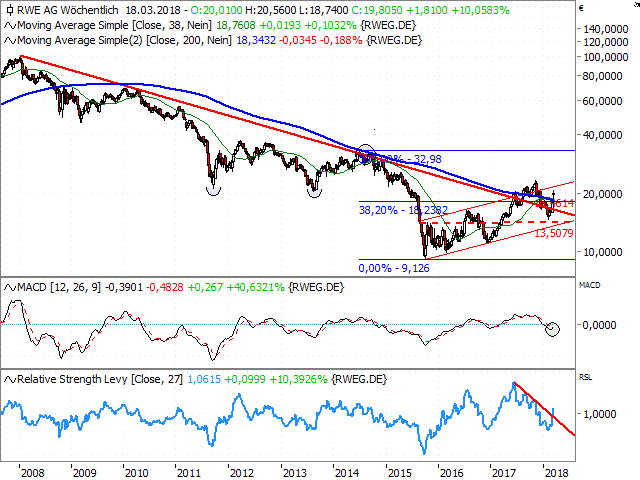Click the Moving Average Simple [Close, 38, Nein] label
Screen dimensions: 640x480
click(x=114, y=25)
